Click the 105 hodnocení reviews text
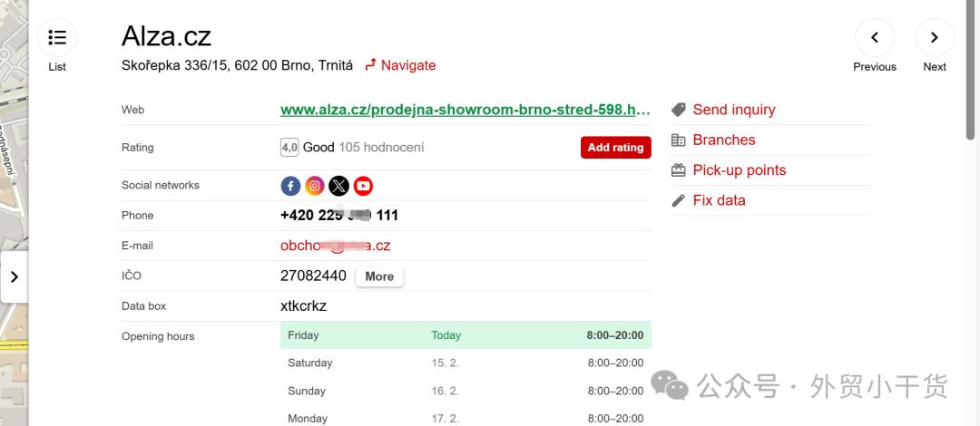The height and width of the screenshot is (426, 980). (x=381, y=148)
